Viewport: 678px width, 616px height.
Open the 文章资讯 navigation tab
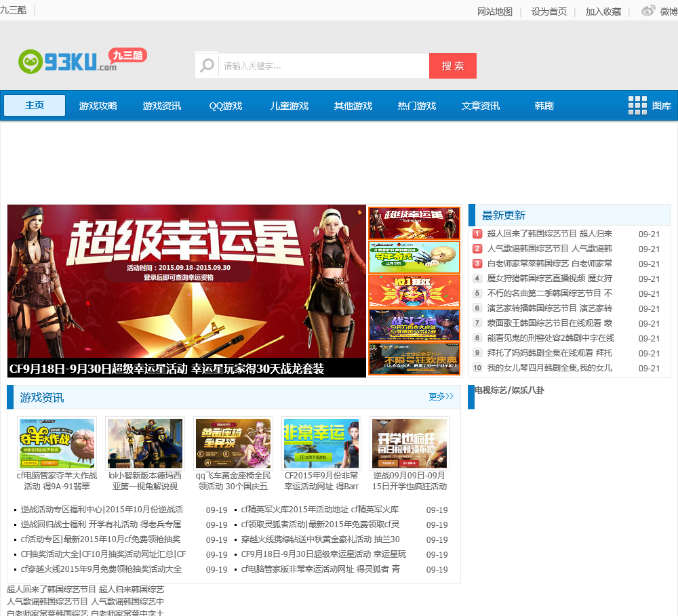(481, 106)
